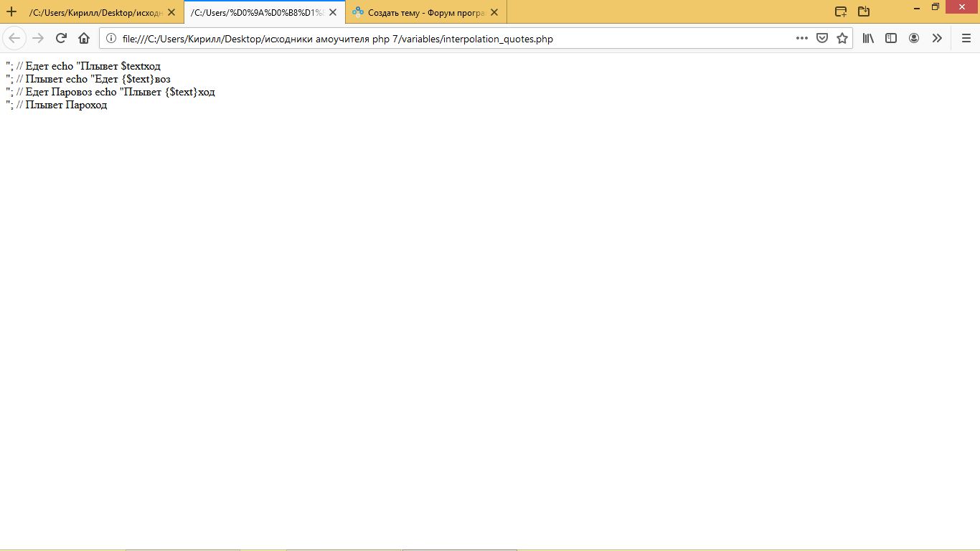This screenshot has width=980, height=551.
Task: Bookmark this page with the star
Action: [842, 38]
